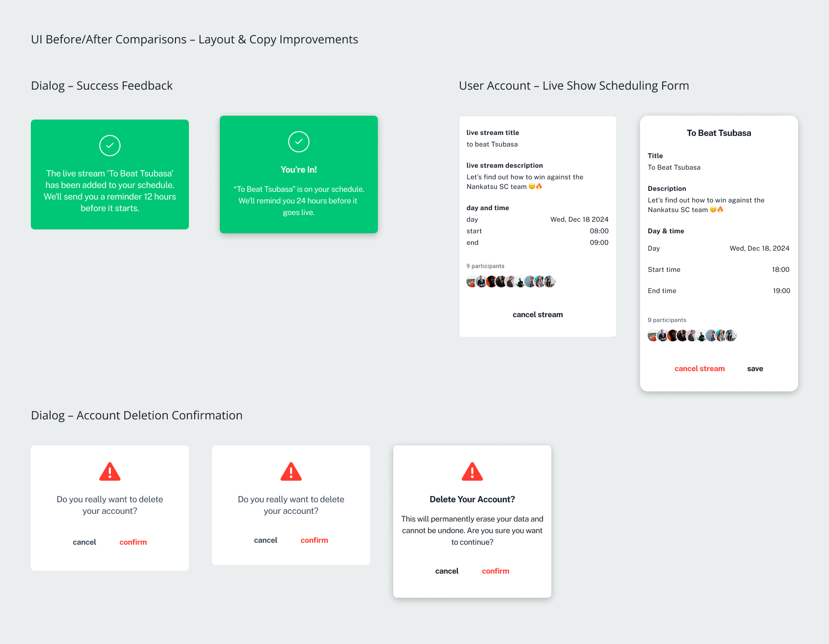Select the end value 09:00
Screen dimensions: 829x644
[599, 242]
